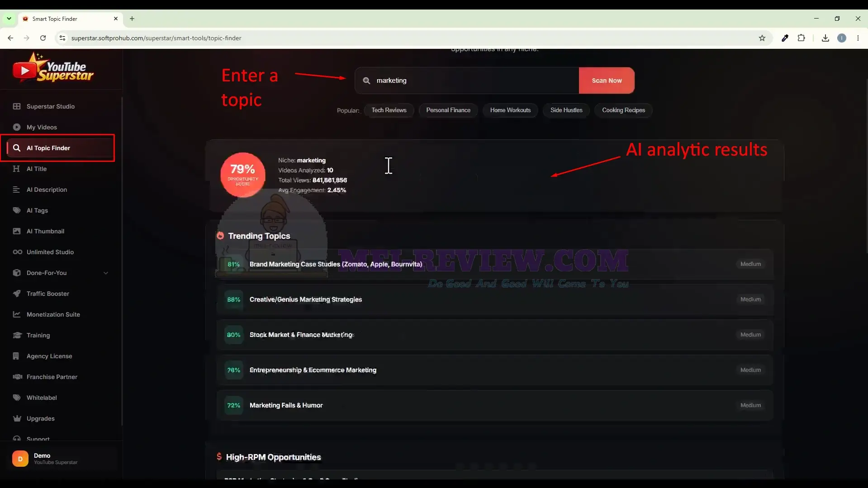
Task: Click the Agency License building icon
Action: [16, 356]
